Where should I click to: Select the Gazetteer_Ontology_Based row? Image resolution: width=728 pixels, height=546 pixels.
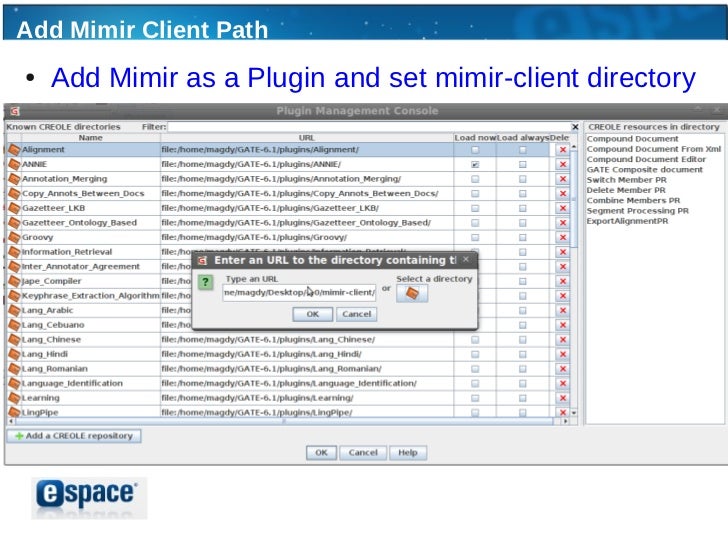288,223
